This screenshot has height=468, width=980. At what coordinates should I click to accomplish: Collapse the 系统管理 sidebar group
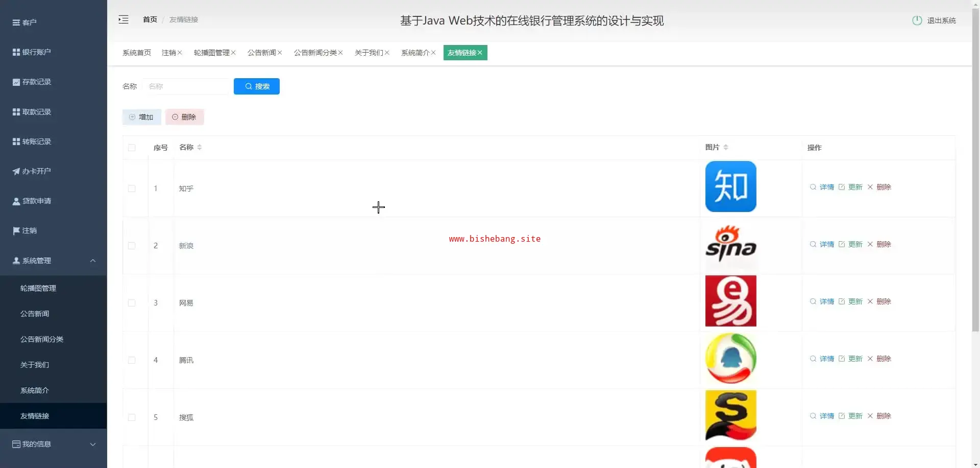point(54,261)
